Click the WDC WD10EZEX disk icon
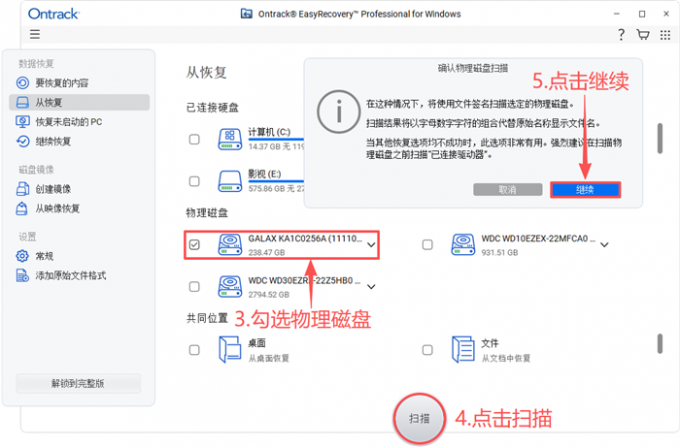Screen dimensions: 680x447 click(463, 245)
